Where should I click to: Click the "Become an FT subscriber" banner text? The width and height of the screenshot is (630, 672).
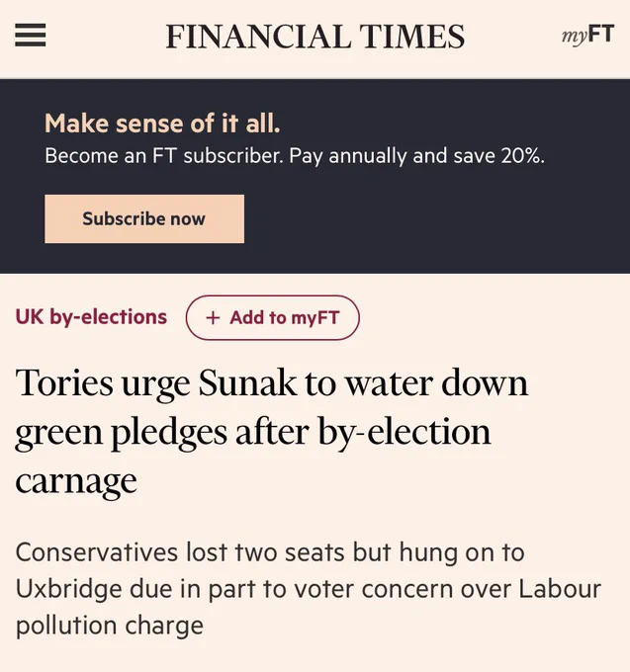(164, 155)
